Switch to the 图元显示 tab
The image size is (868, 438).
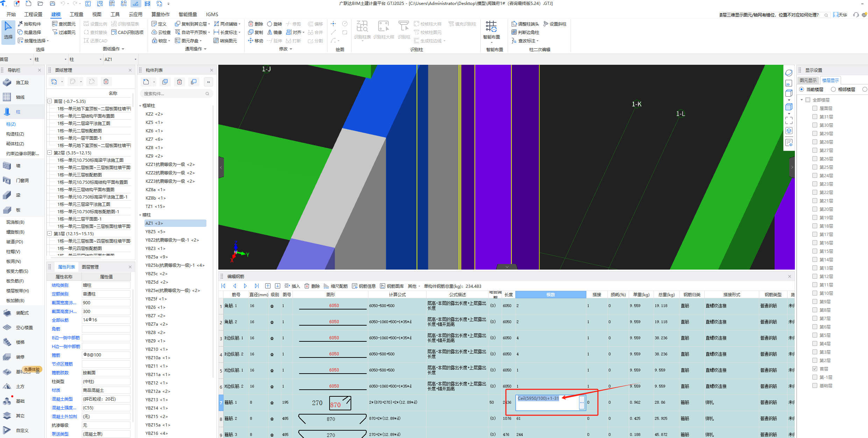coord(808,81)
